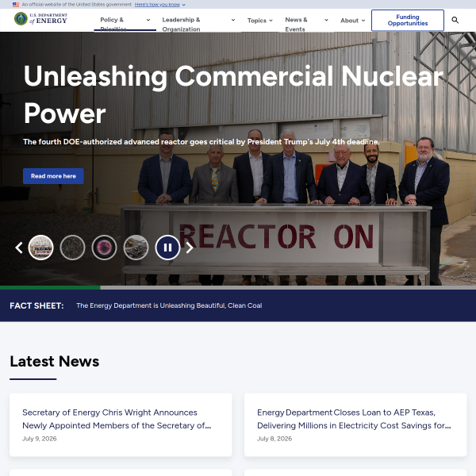The image size is (476, 476).
Task: Click the Read more here button
Action: pyautogui.click(x=53, y=176)
